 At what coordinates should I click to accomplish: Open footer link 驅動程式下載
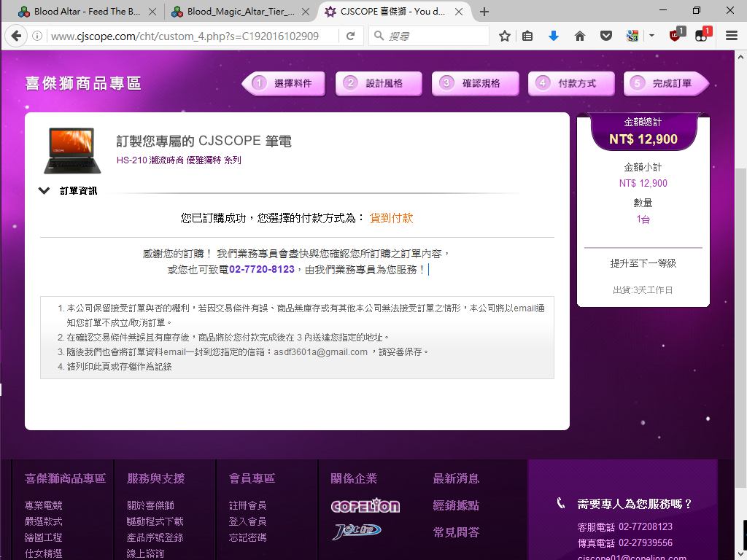point(155,521)
